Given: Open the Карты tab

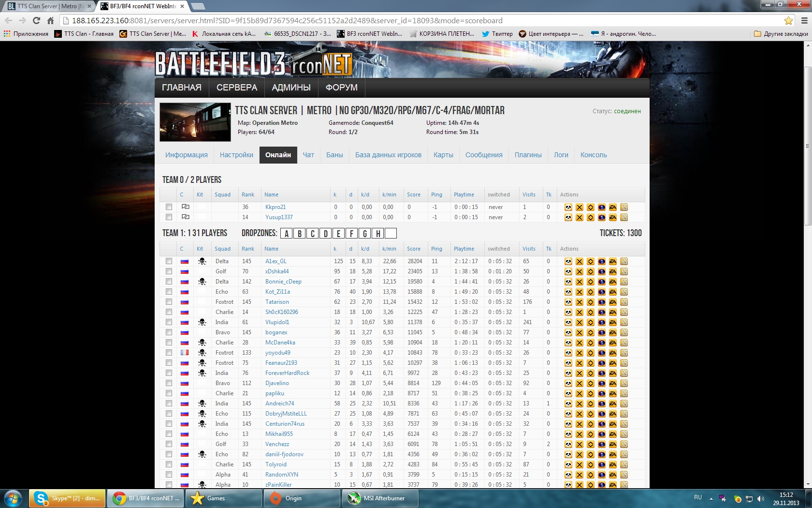Looking at the screenshot, I should tap(443, 155).
